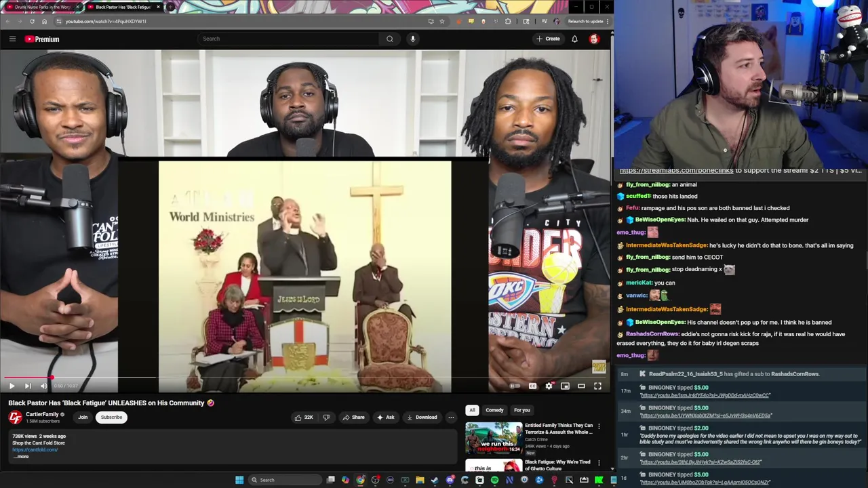The width and height of the screenshot is (868, 488).
Task: Open 'Entitled Family Thinks They Can' video thumbnail
Action: [494, 439]
